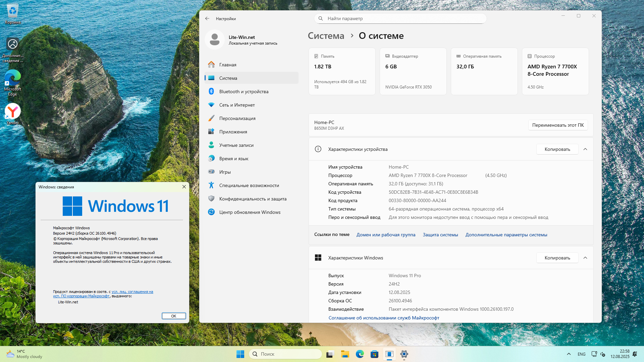Click the back arrow in Settings
The height and width of the screenshot is (362, 644).
coord(207,19)
